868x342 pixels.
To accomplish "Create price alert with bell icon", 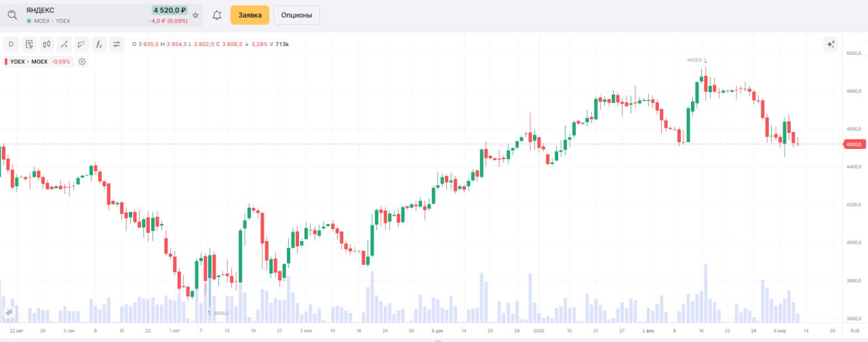I will [217, 15].
